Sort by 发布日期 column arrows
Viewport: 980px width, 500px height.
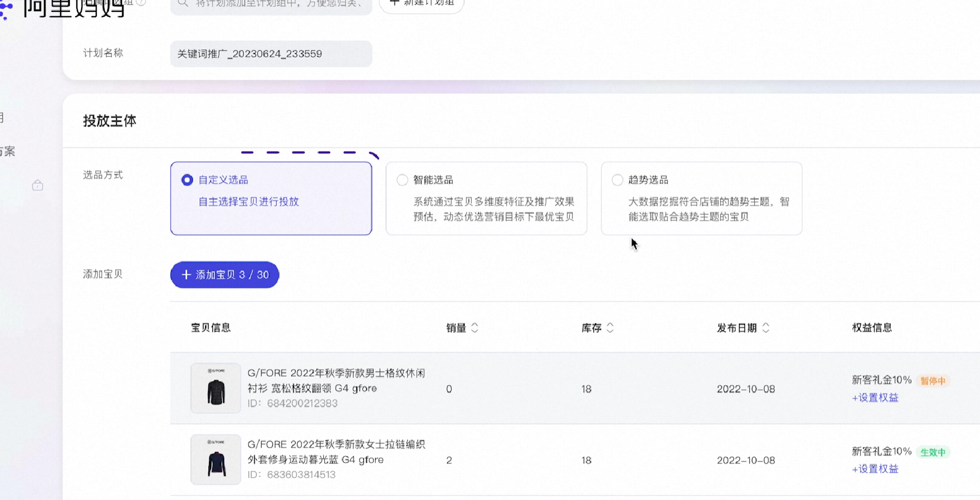point(766,328)
